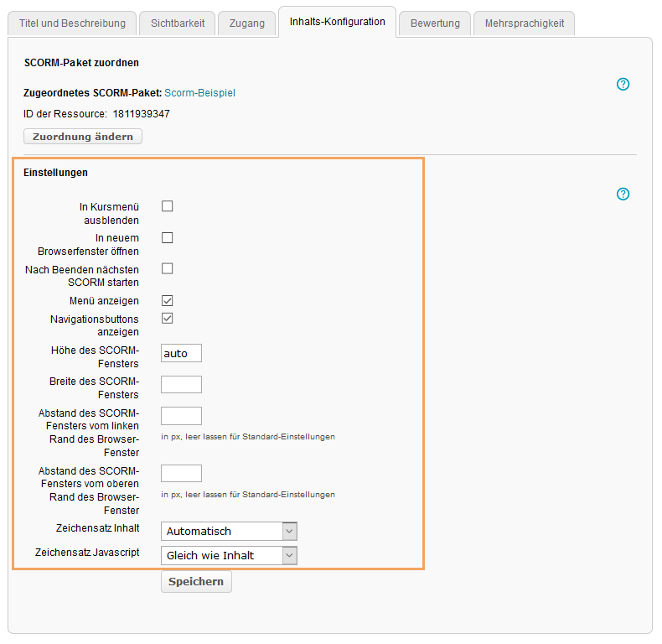Open help for SCORM-Paket zuordnen section
The height and width of the screenshot is (644, 662).
(623, 84)
